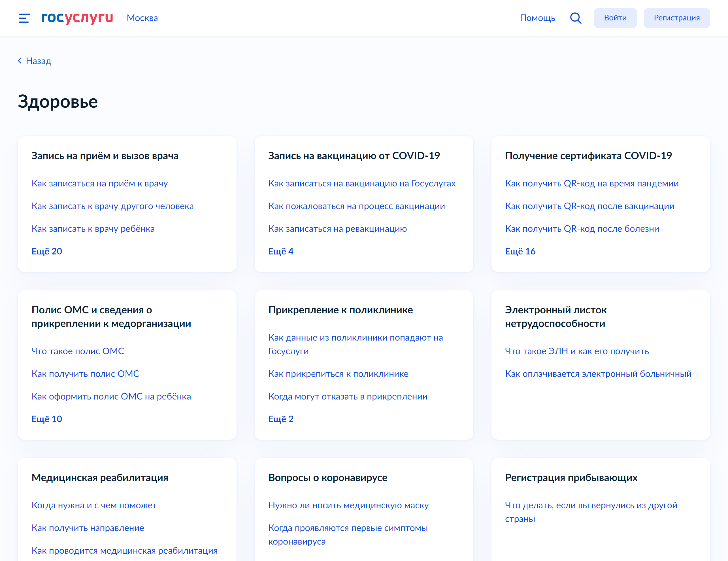
Task: Click the Вопросы о коронавирусе heading
Action: (x=328, y=478)
